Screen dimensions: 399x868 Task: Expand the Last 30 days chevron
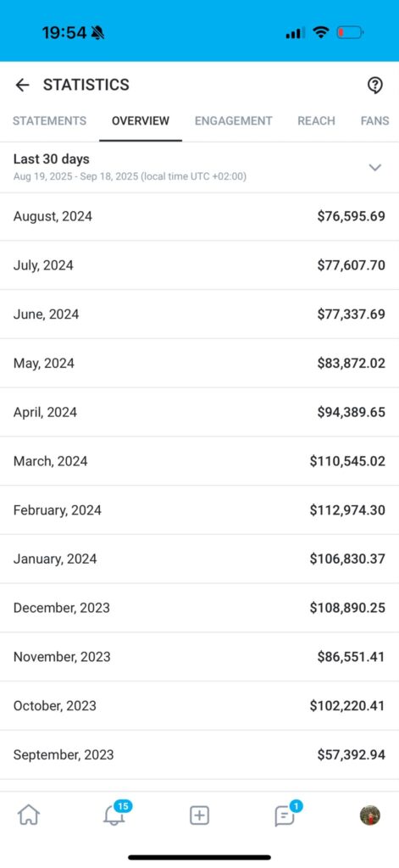(x=375, y=167)
